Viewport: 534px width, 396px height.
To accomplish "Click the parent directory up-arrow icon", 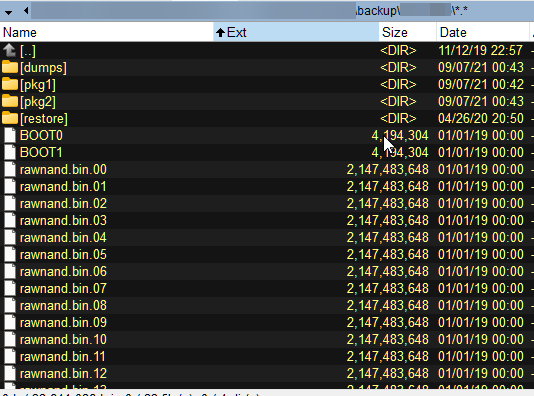I will coord(10,51).
